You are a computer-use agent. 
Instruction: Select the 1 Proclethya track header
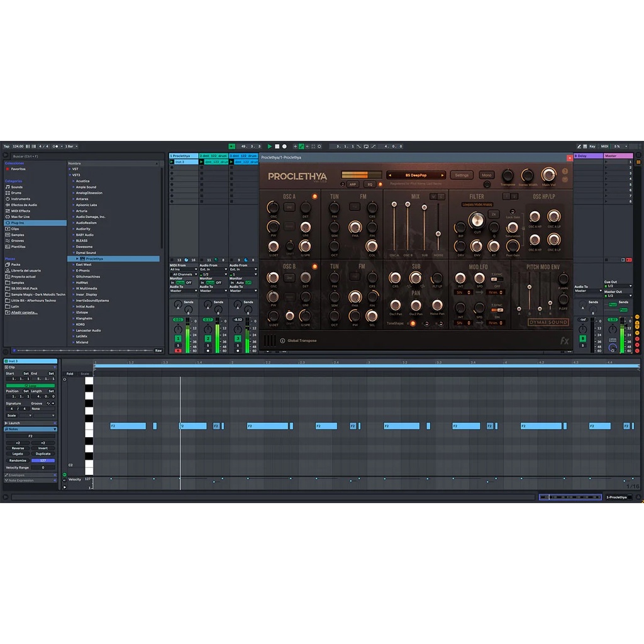click(184, 156)
